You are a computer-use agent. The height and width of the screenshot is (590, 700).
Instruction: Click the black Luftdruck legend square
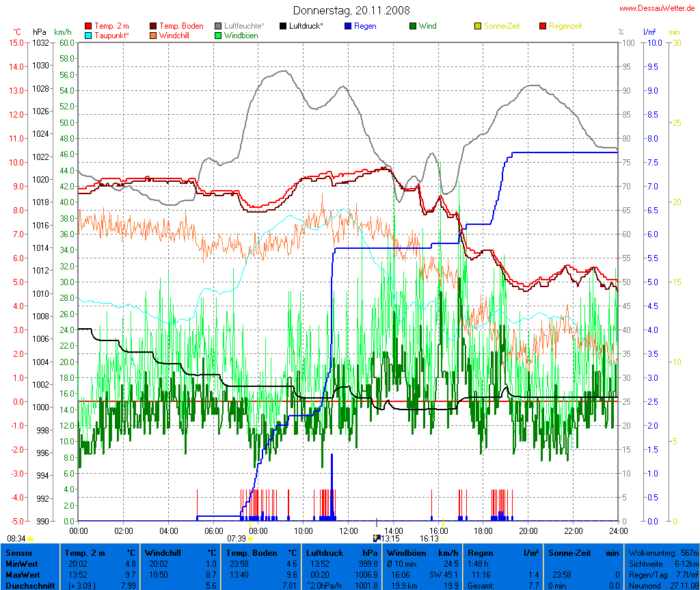283,26
